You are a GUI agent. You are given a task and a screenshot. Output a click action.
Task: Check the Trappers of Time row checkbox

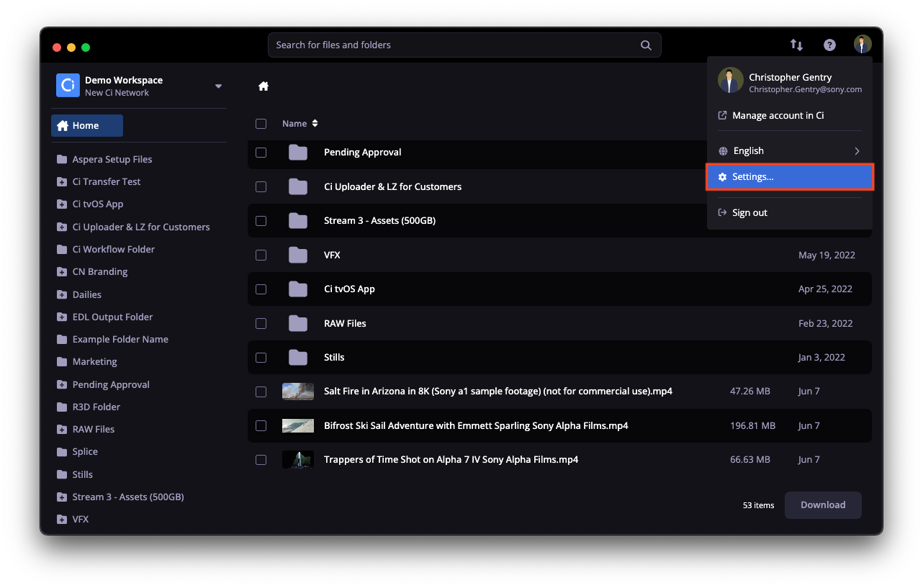[261, 459]
